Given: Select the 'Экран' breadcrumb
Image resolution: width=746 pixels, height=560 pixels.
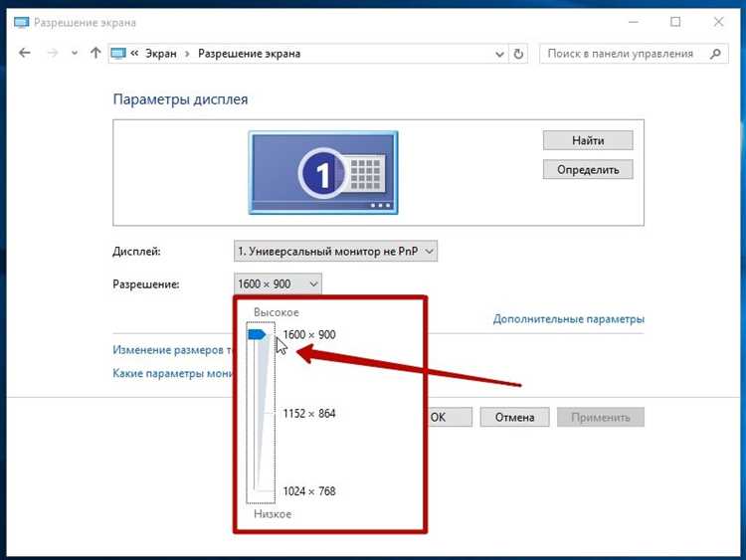Looking at the screenshot, I should (161, 54).
